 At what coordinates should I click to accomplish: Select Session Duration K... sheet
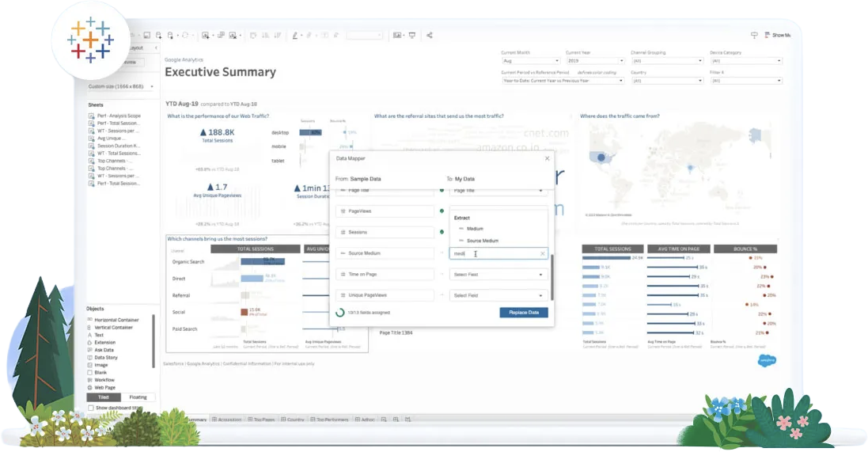pyautogui.click(x=114, y=146)
